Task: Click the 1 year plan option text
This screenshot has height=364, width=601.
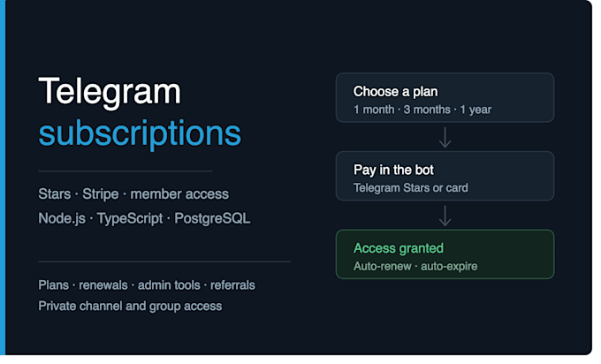Action: tap(475, 110)
